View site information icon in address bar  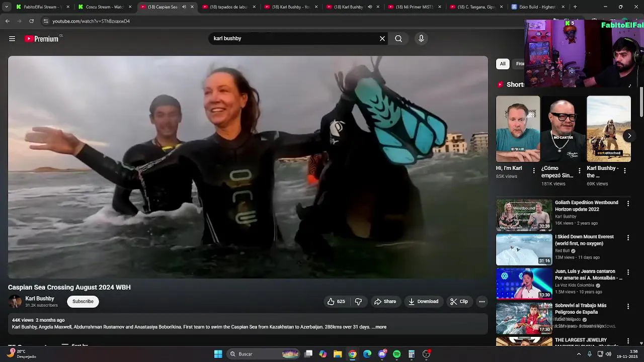(46, 21)
